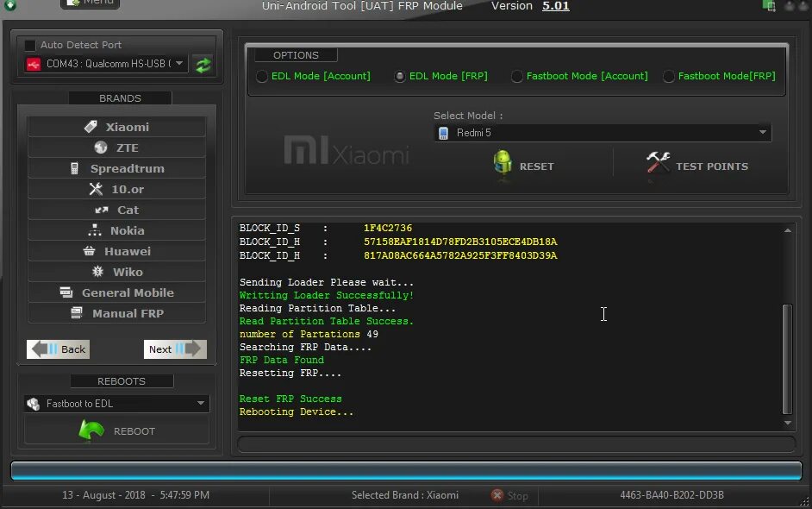Click the empty field below the log
The height and width of the screenshot is (509, 812).
(516, 444)
